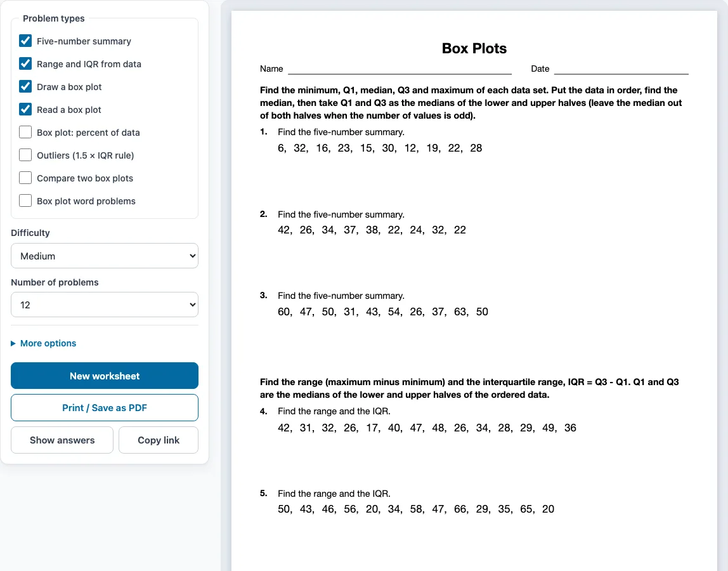Click the Copy link button

pyautogui.click(x=159, y=440)
